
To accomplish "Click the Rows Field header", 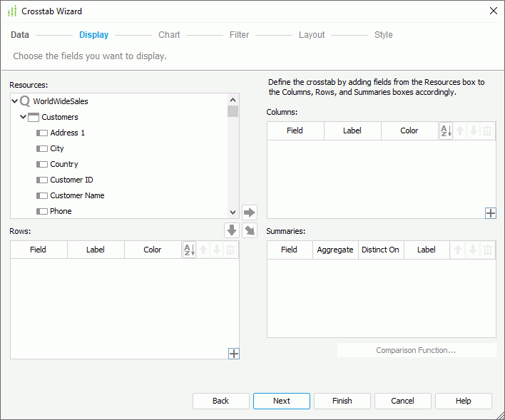I will click(x=39, y=250).
